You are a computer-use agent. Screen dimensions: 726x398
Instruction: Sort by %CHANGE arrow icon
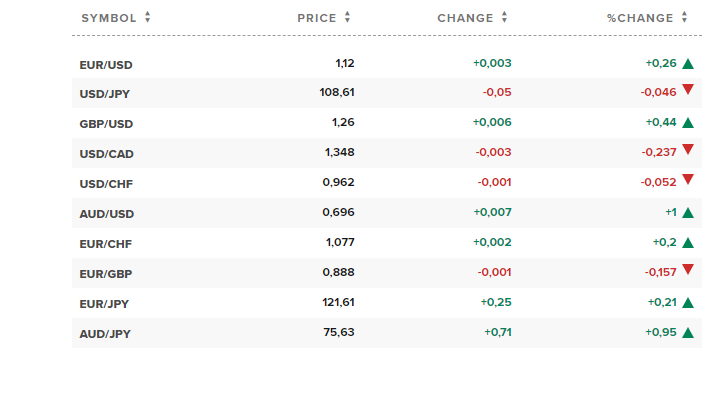(684, 18)
